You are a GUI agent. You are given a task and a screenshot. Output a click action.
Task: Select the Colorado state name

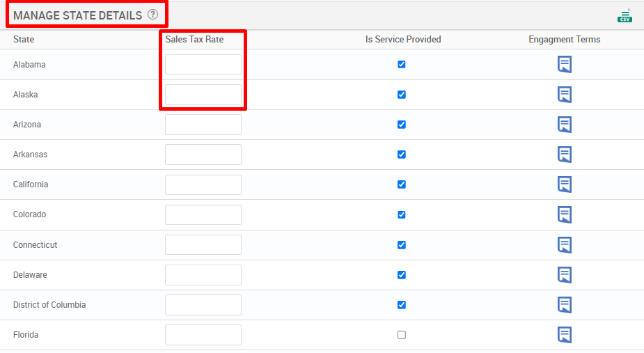tap(29, 214)
